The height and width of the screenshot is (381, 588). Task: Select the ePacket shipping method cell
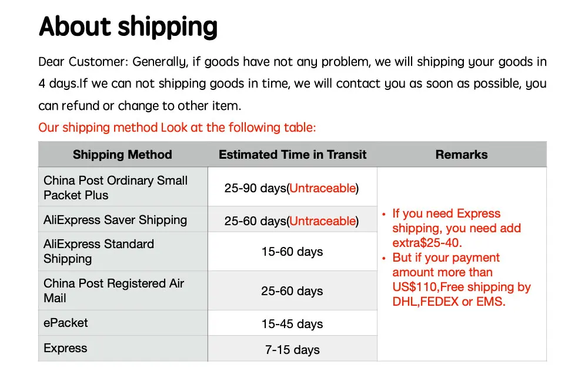pyautogui.click(x=66, y=323)
